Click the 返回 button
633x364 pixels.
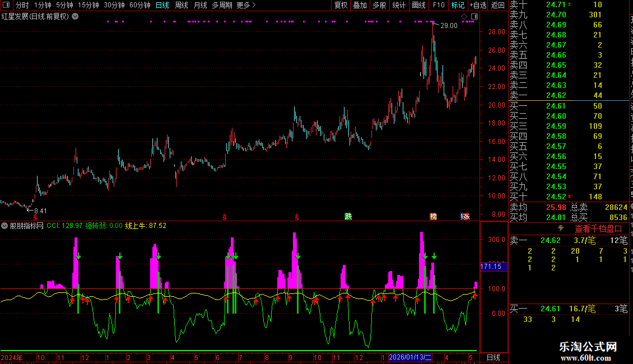point(498,5)
